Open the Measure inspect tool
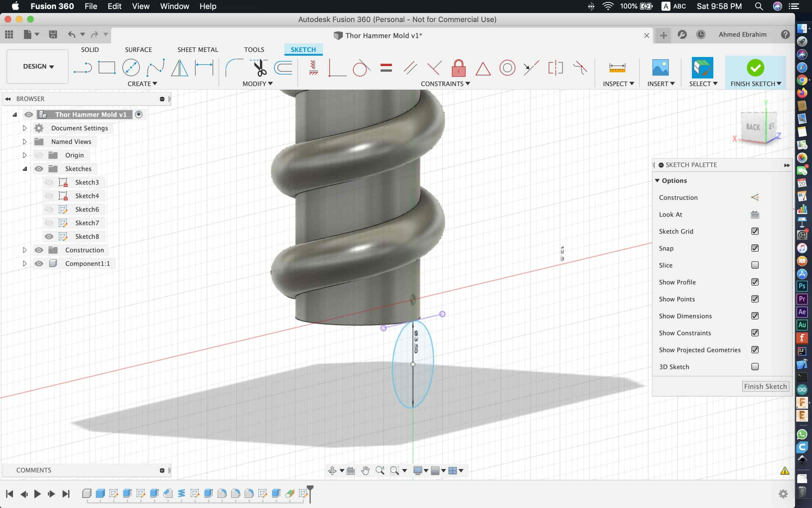 coord(617,67)
